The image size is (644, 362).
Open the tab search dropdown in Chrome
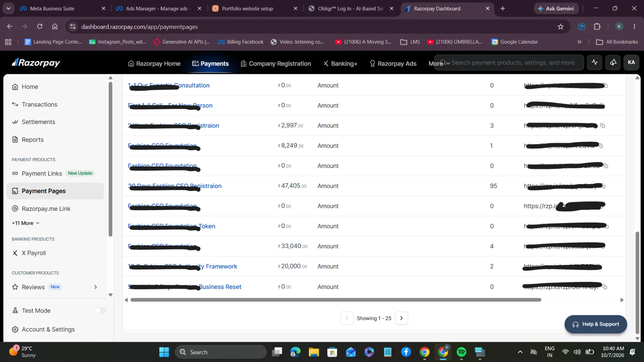click(x=8, y=9)
